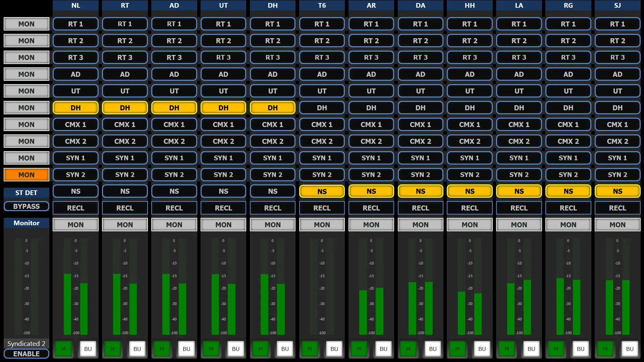
Task: Toggle the BU button under the SJ channel
Action: point(630,349)
